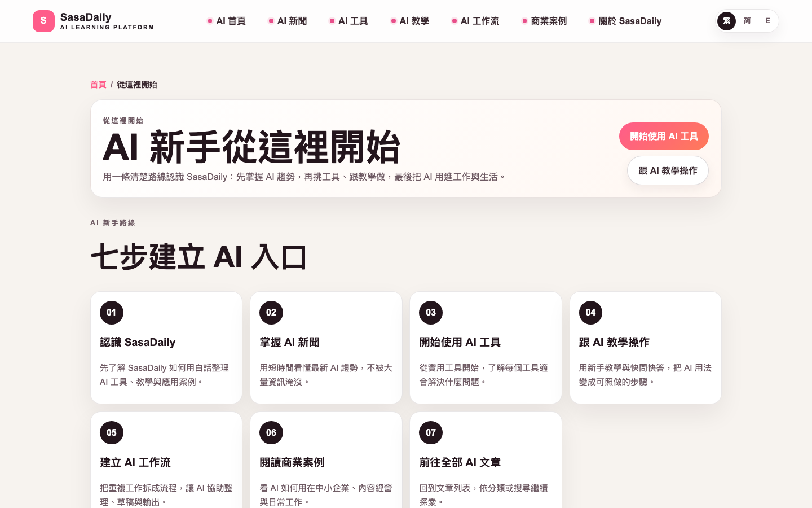This screenshot has width=812, height=508.
Task: Click the 07 step number badge
Action: tap(431, 433)
